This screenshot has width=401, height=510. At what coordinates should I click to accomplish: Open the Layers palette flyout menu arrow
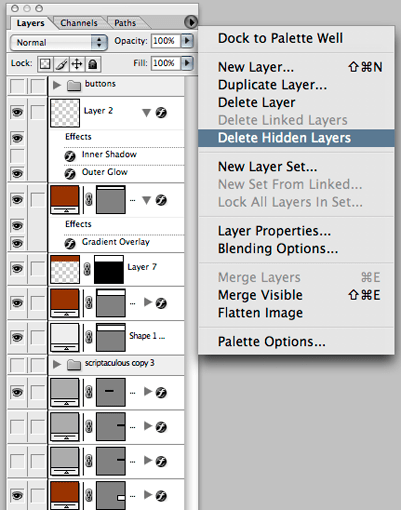[x=191, y=22]
